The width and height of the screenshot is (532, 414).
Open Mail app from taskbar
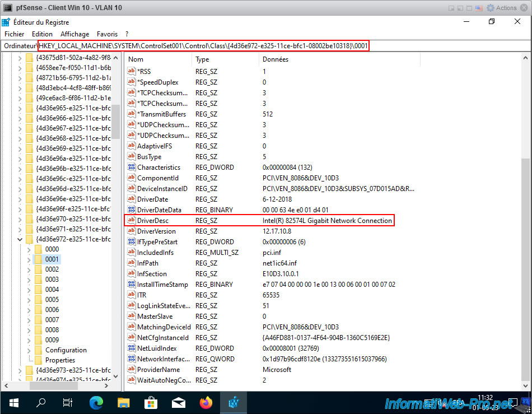pos(179,403)
